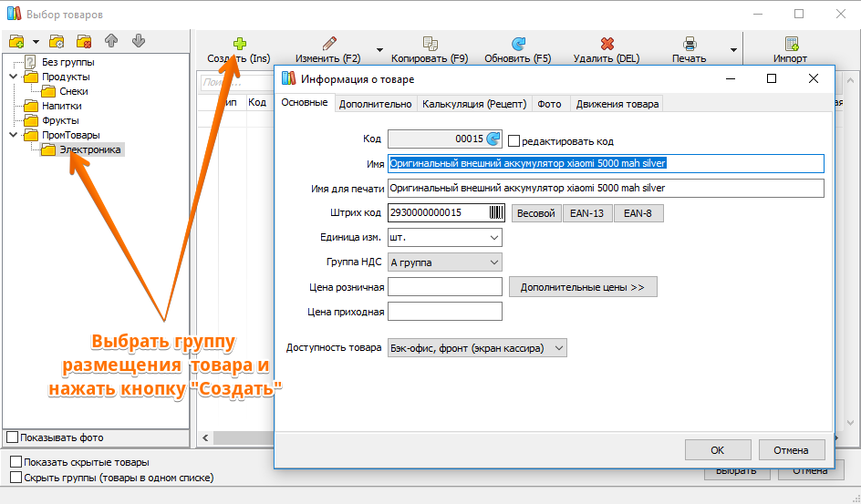Open dropdown arrow next to Изменить
Screen dimensions: 861x504
click(x=379, y=50)
